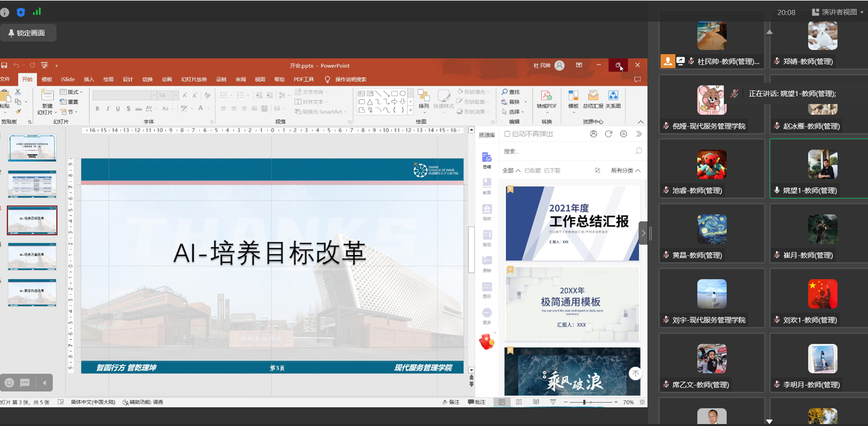Viewport: 868px width, 426px height.
Task: Click the user account icon in resource library
Action: click(593, 134)
